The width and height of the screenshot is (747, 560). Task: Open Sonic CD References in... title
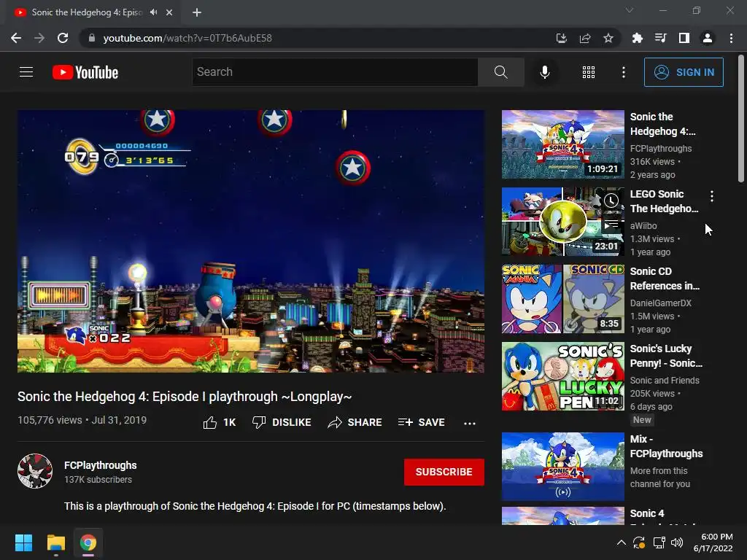point(665,279)
